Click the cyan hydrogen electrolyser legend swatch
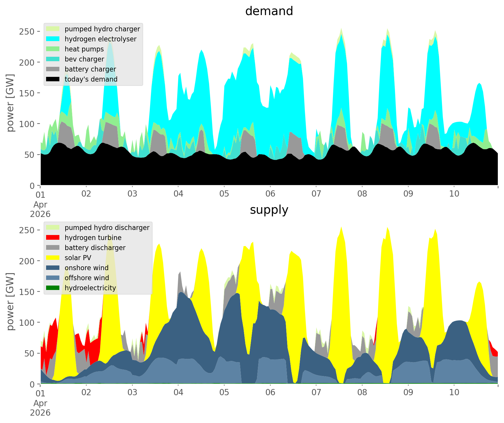Screen dimensions: 504x423 point(53,39)
